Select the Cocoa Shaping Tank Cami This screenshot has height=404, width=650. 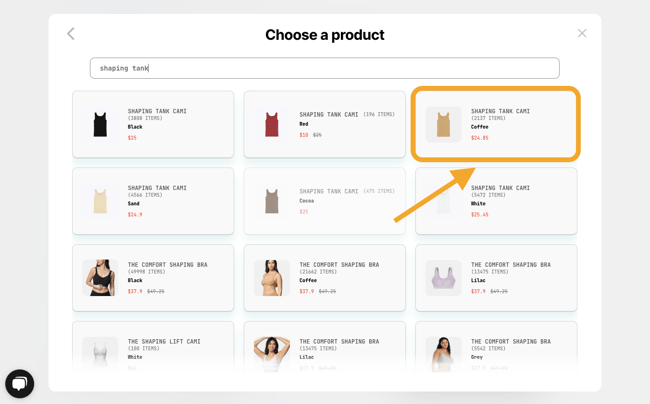(x=324, y=201)
